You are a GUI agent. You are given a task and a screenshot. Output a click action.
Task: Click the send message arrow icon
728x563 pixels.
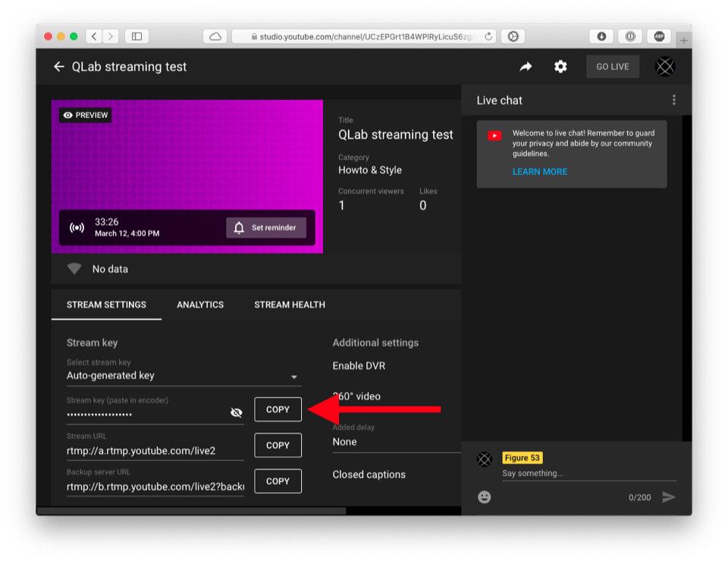pos(668,497)
